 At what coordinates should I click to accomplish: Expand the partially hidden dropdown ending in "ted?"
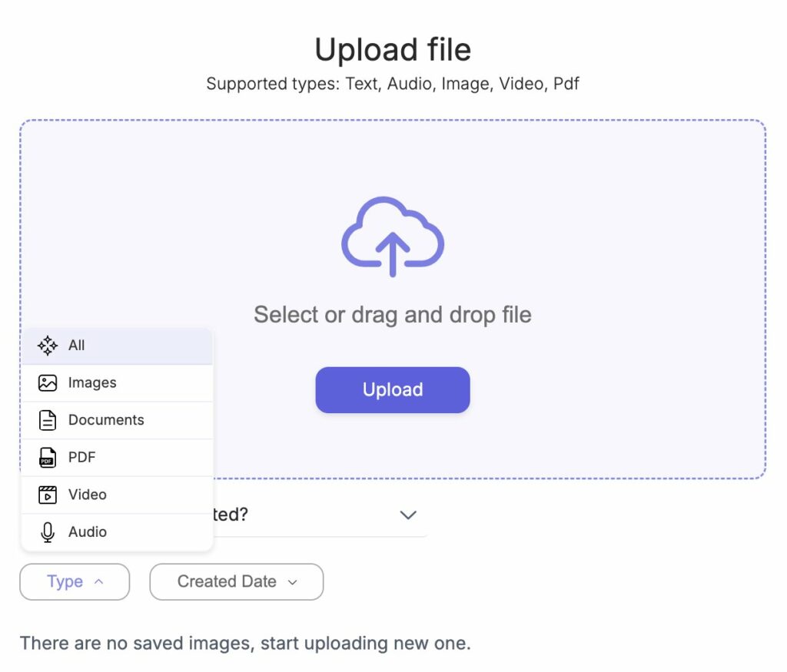pyautogui.click(x=407, y=515)
